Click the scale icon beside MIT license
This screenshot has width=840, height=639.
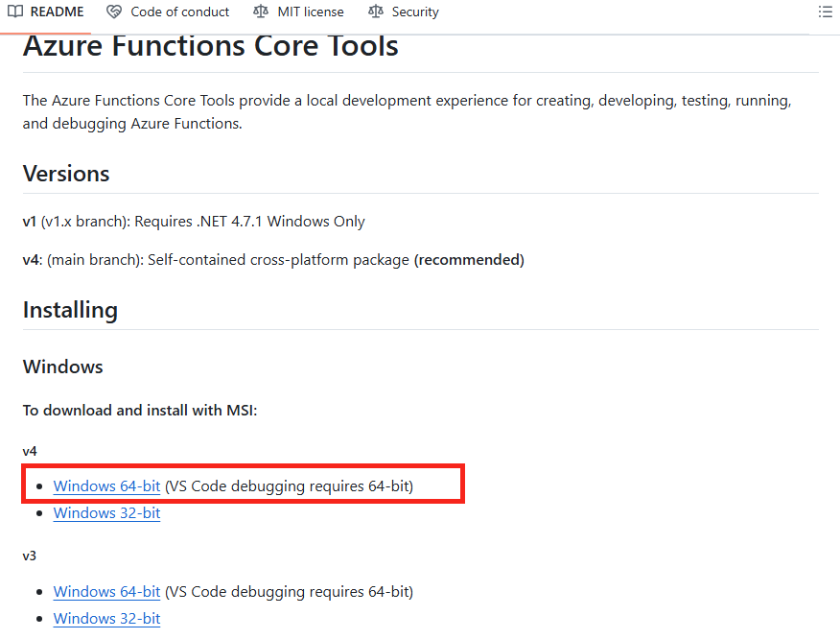(261, 12)
